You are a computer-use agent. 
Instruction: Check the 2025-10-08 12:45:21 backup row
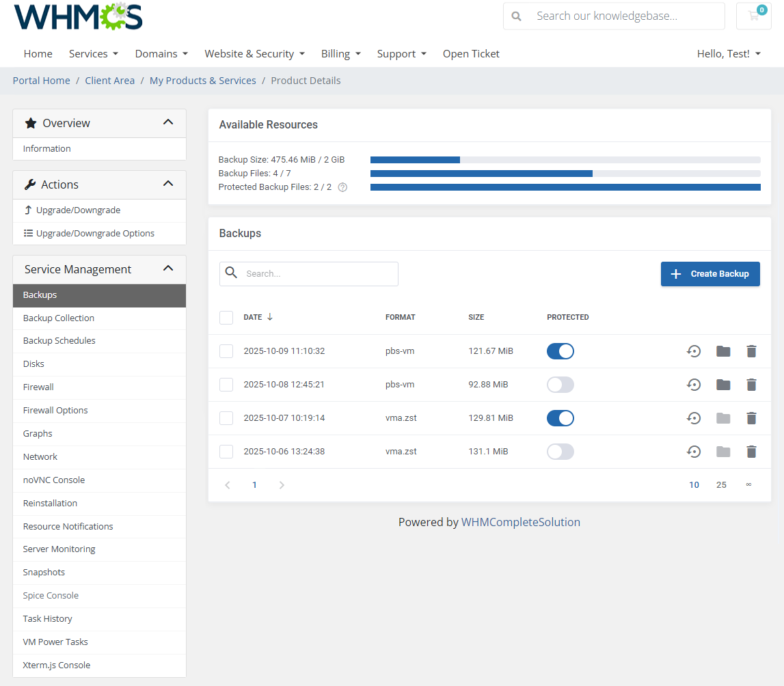pos(226,385)
